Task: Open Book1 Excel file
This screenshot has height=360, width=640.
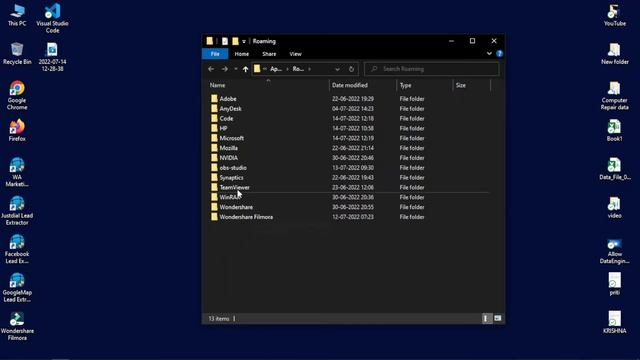Action: point(614,130)
